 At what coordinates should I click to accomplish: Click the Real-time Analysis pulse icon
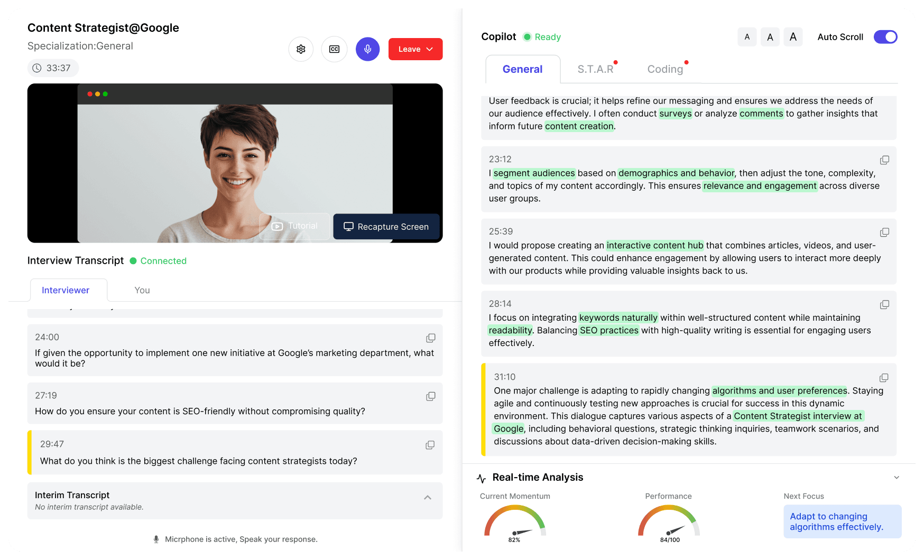[x=481, y=478]
